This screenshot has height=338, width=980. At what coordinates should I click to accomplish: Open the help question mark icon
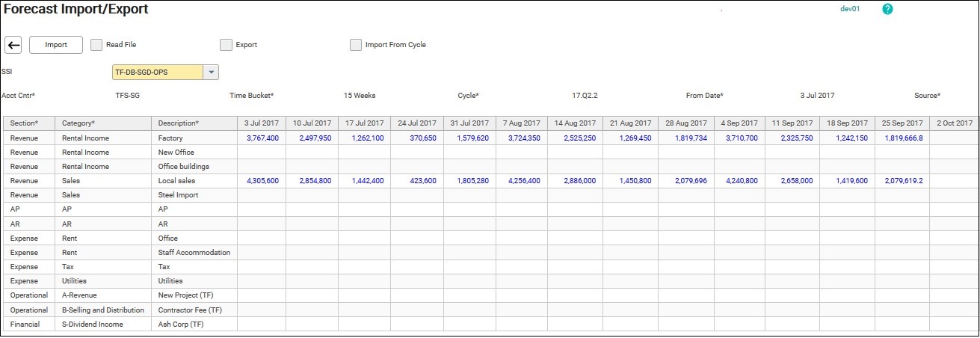pyautogui.click(x=887, y=9)
